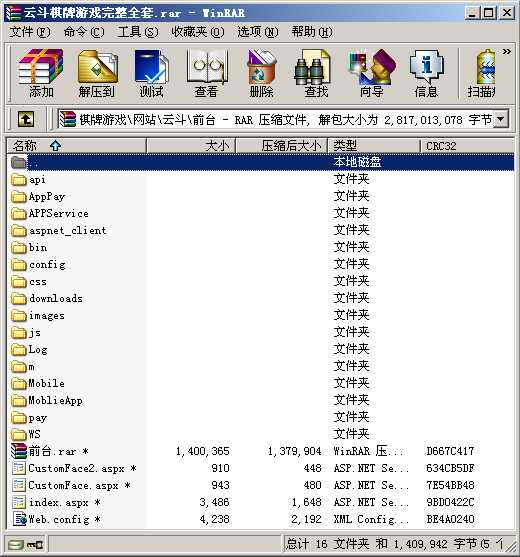This screenshot has height=557, width=520.
Task: Open the 文件(F) menu
Action: tap(30, 32)
